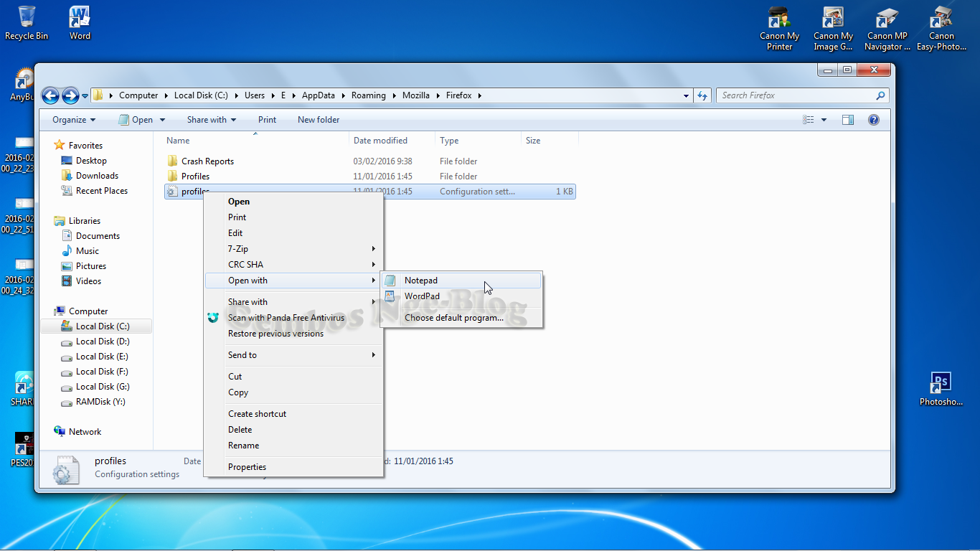The height and width of the screenshot is (551, 980).
Task: Click the RAMDisk (Y:) drive icon
Action: click(67, 402)
